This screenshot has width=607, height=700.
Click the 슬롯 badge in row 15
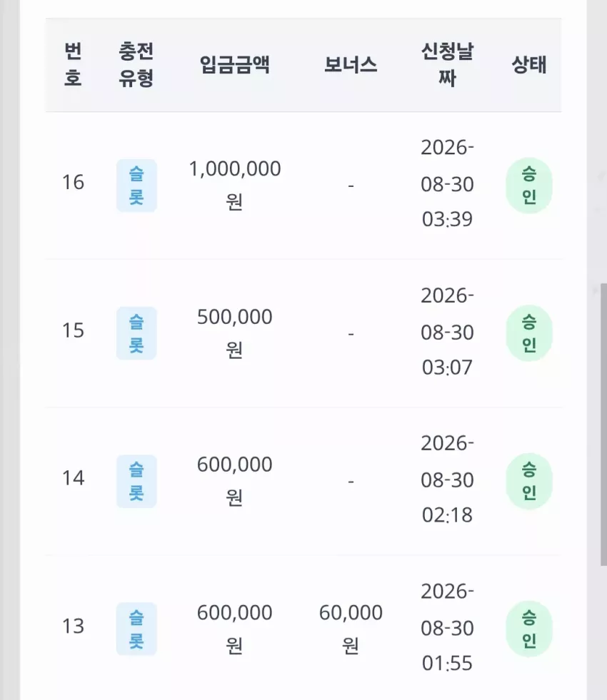pyautogui.click(x=136, y=333)
